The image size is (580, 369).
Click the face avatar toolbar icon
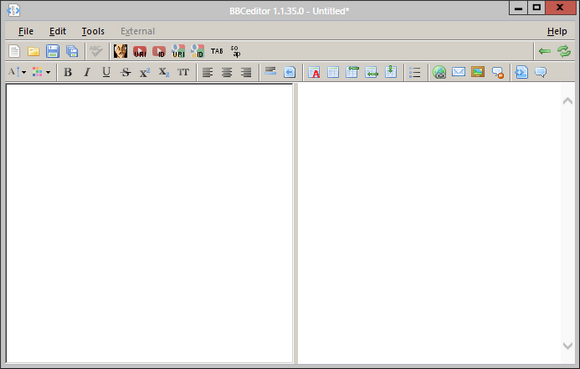click(121, 51)
